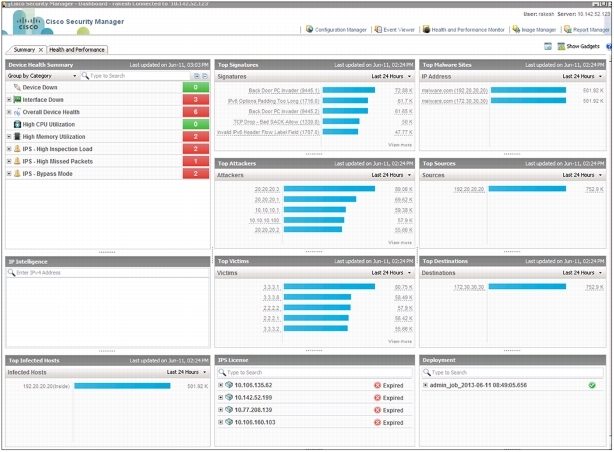The image size is (614, 452).
Task: Click the blue bar for attacker 10.10.10.1
Action: (x=315, y=210)
